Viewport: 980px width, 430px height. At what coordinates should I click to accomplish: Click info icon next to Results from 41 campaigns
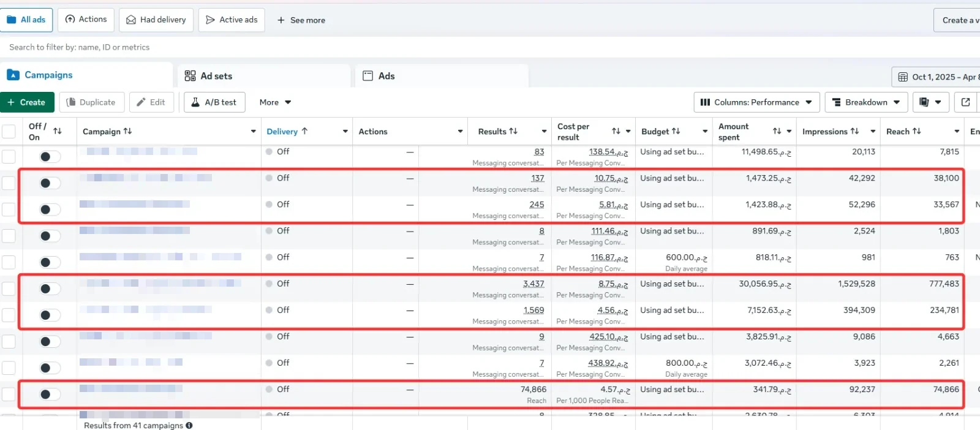tap(189, 425)
